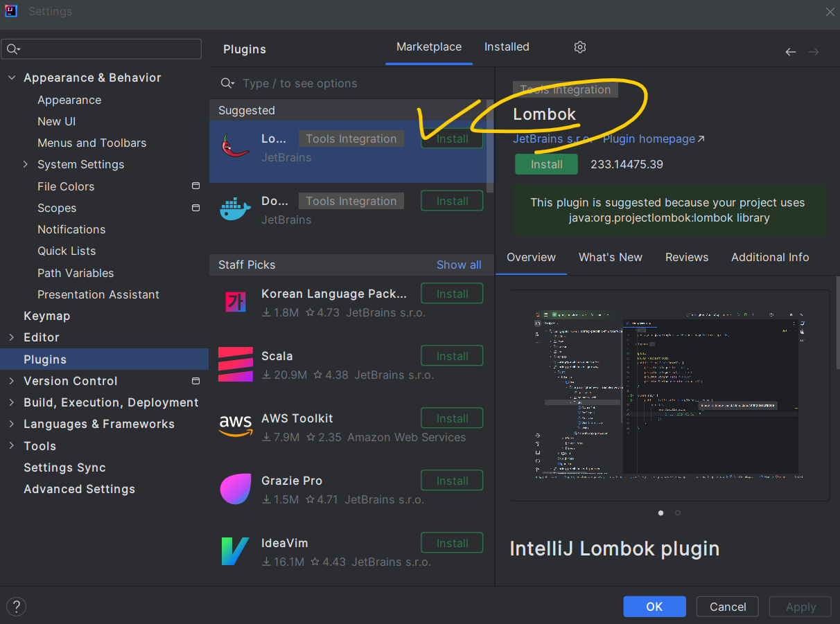Screen dimensions: 840x624
Task: Open the Plugin homepage link
Action: click(x=654, y=139)
